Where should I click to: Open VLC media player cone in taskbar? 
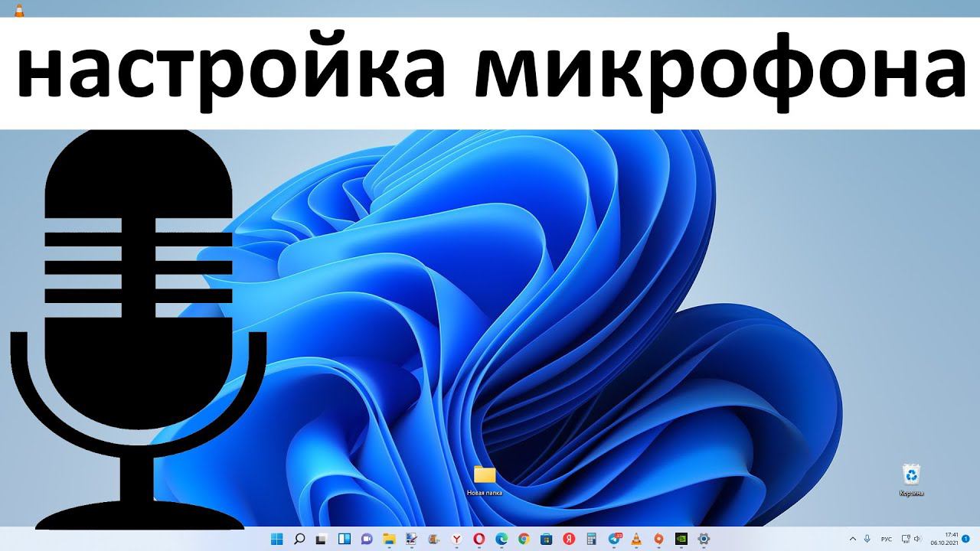tap(636, 539)
